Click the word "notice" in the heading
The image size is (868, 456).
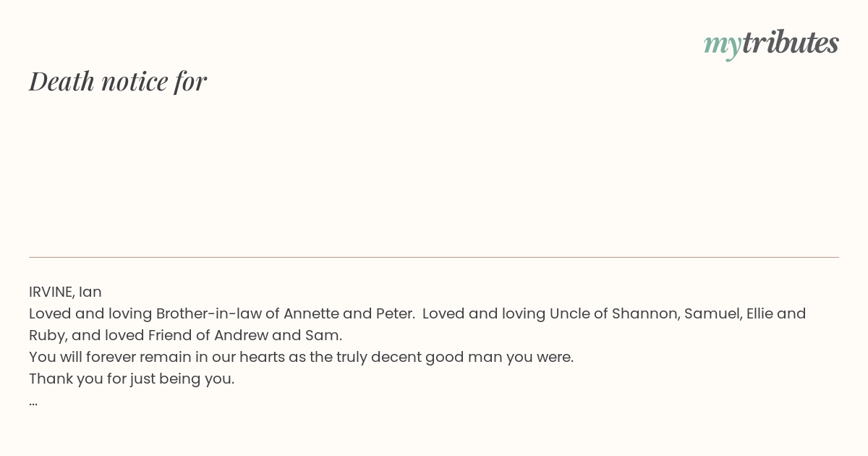pos(135,82)
